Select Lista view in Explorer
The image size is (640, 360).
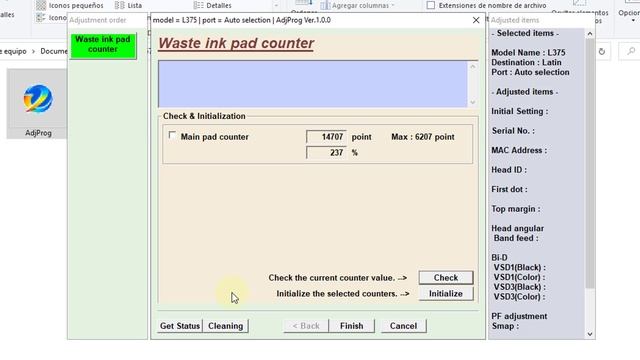(x=128, y=5)
